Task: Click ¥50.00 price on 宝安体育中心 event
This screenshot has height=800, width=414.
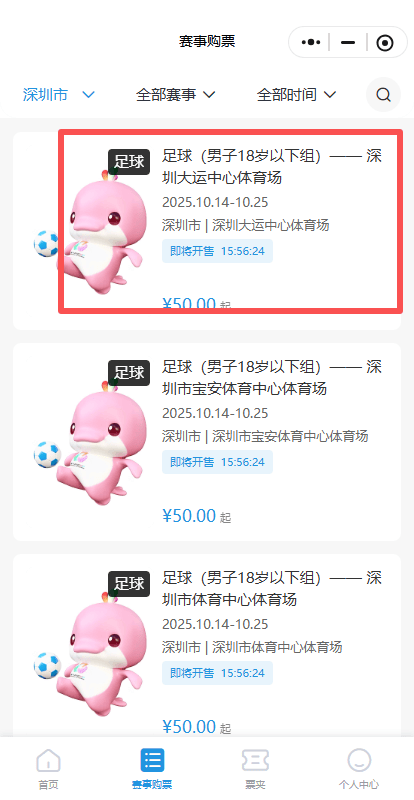Action: [189, 516]
